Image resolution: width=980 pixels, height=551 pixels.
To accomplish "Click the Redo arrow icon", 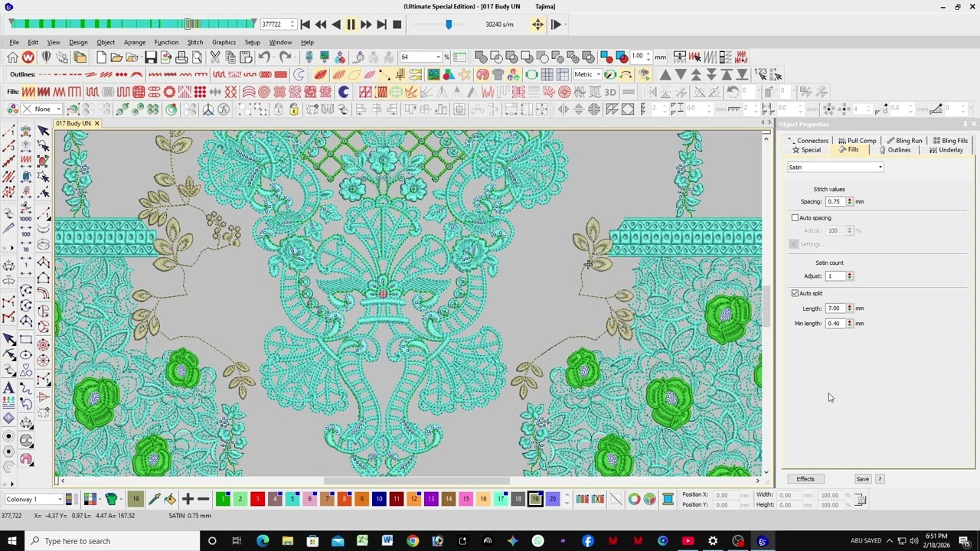I will pos(285,57).
